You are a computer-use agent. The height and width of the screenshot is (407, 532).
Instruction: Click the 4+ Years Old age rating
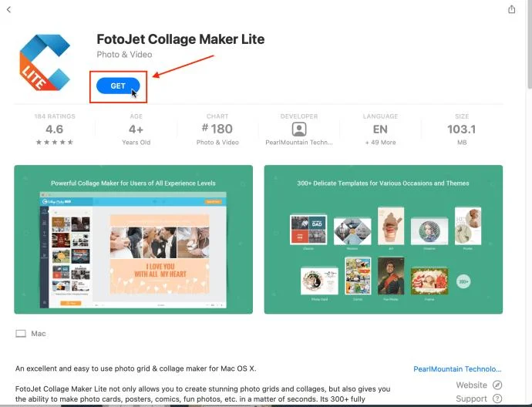click(136, 129)
